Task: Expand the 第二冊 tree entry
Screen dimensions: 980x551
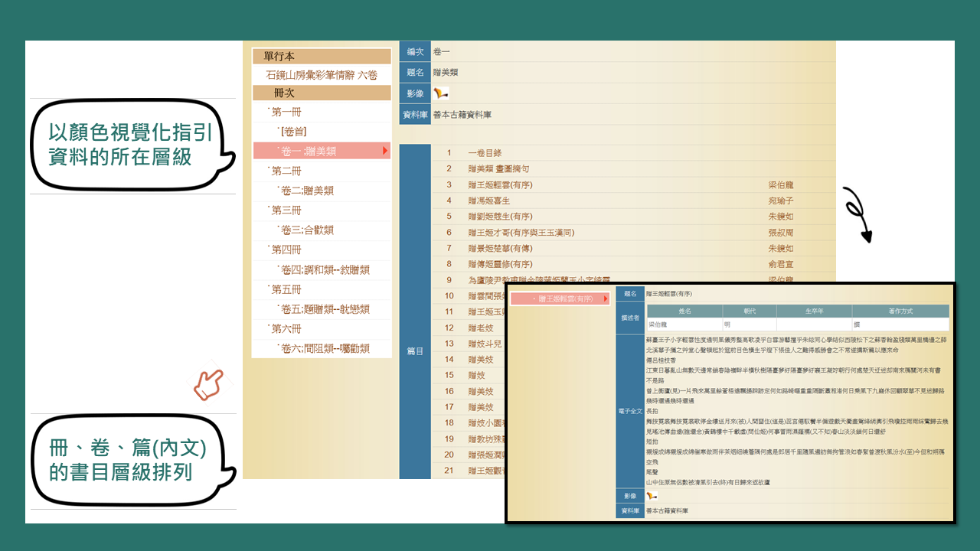Action: [x=285, y=171]
